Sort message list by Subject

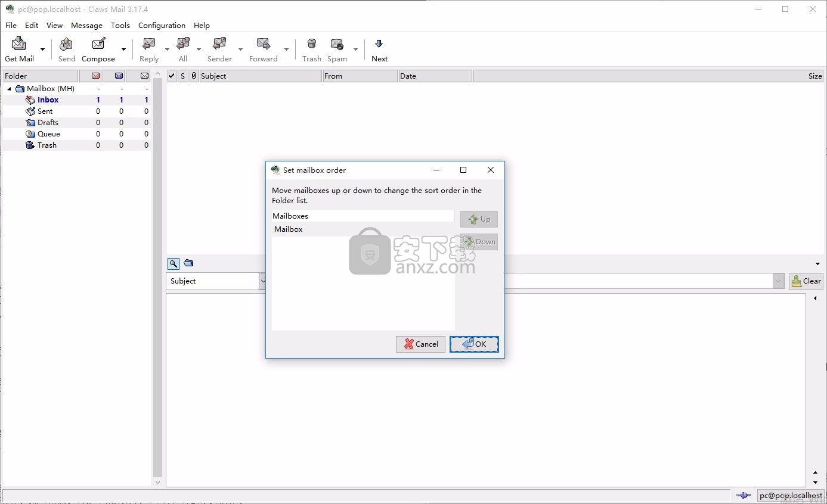[261, 76]
